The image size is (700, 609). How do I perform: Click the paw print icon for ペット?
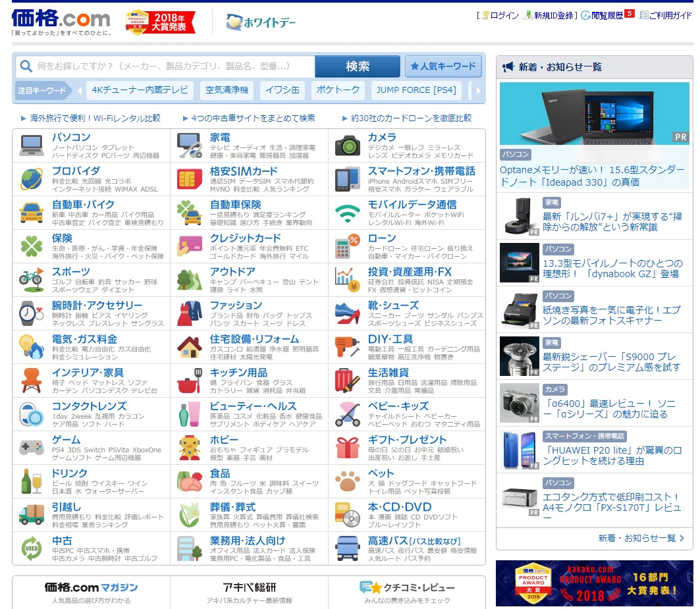coord(347,481)
